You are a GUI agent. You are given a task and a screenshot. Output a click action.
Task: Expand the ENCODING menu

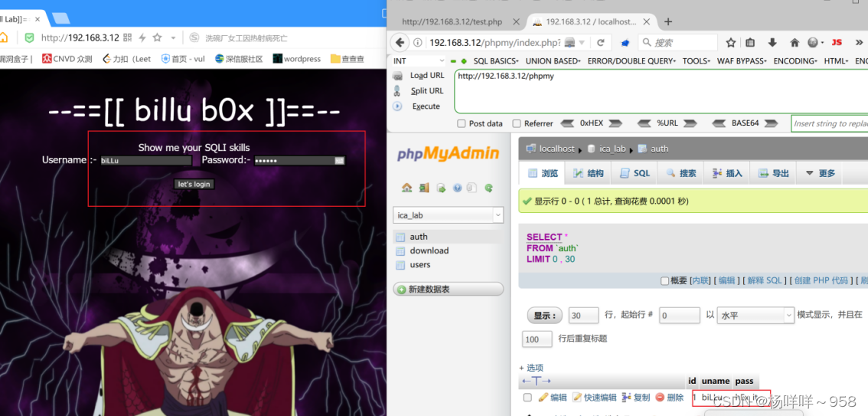(x=796, y=61)
